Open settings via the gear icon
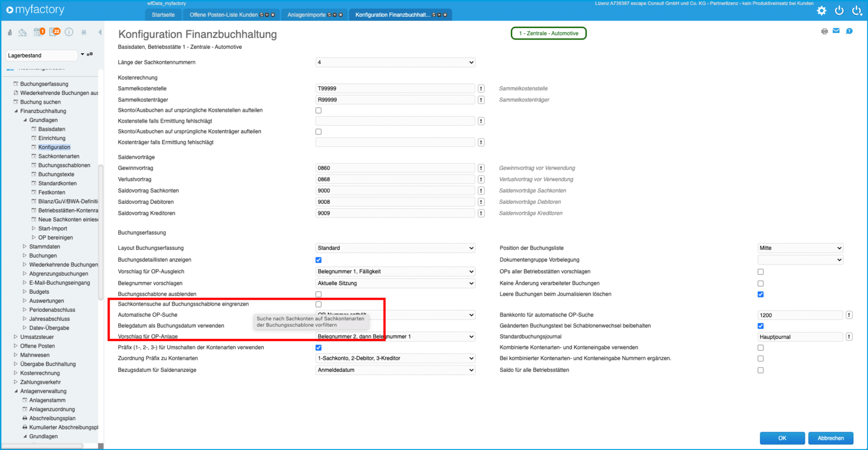 point(821,10)
